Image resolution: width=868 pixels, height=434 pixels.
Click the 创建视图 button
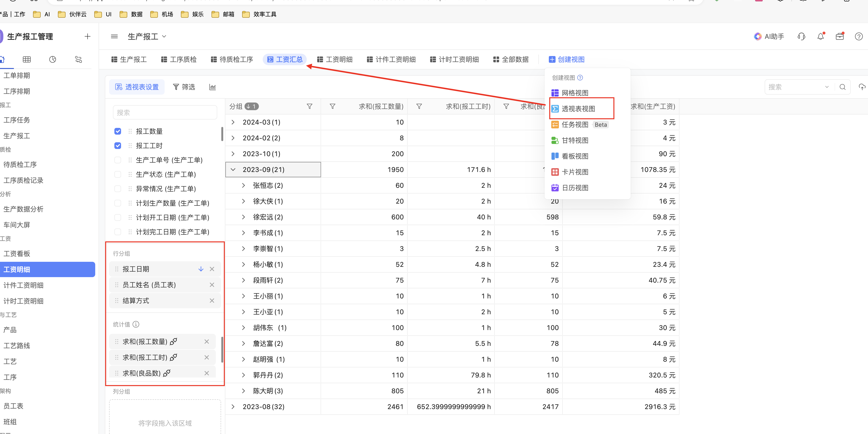(x=567, y=60)
